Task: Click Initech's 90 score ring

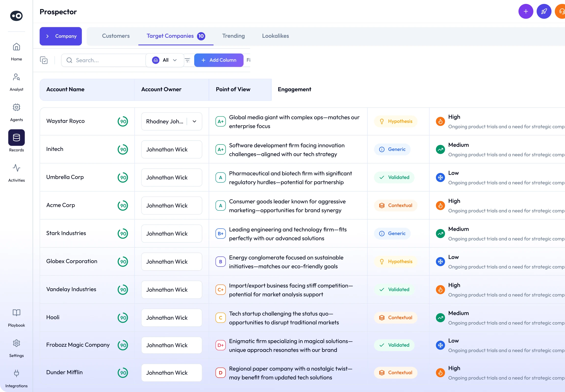Action: 123,149
